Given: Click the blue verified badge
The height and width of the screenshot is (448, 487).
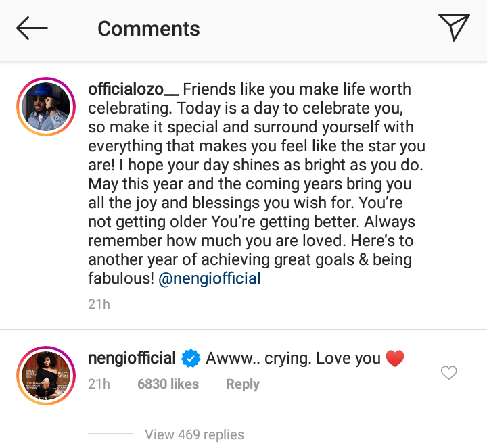Looking at the screenshot, I should click(x=191, y=359).
